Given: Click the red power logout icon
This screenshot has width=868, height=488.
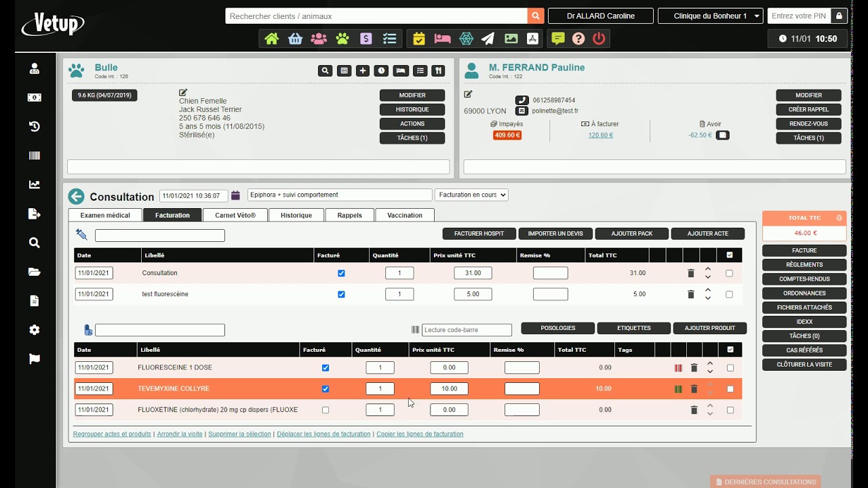Looking at the screenshot, I should [x=598, y=39].
